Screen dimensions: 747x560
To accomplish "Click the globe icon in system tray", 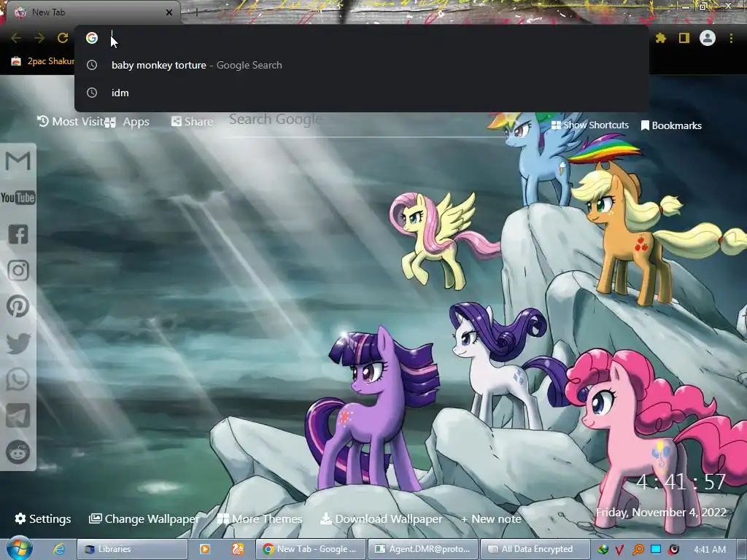I will coord(603,550).
